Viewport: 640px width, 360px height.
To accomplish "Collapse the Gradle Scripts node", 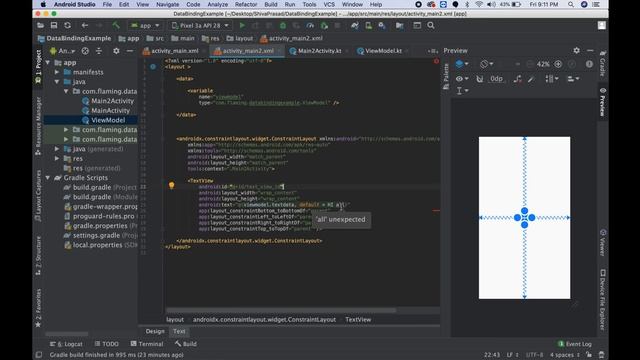I will click(x=48, y=178).
